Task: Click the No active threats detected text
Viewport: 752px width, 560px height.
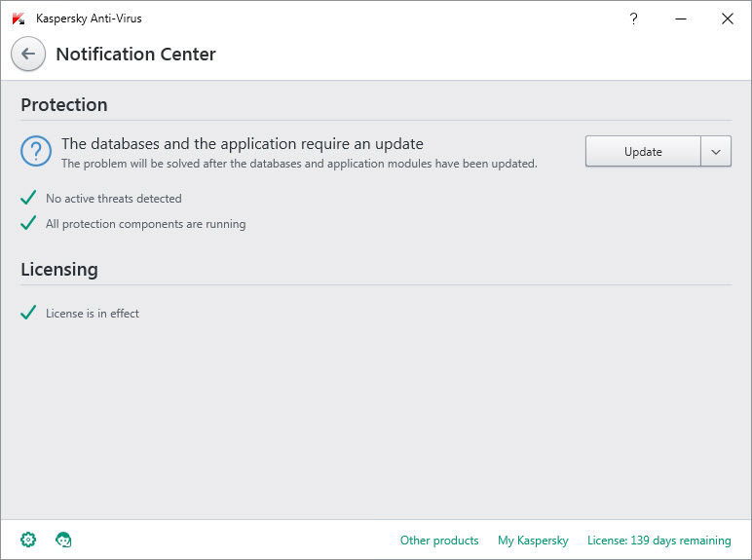Action: 114,199
